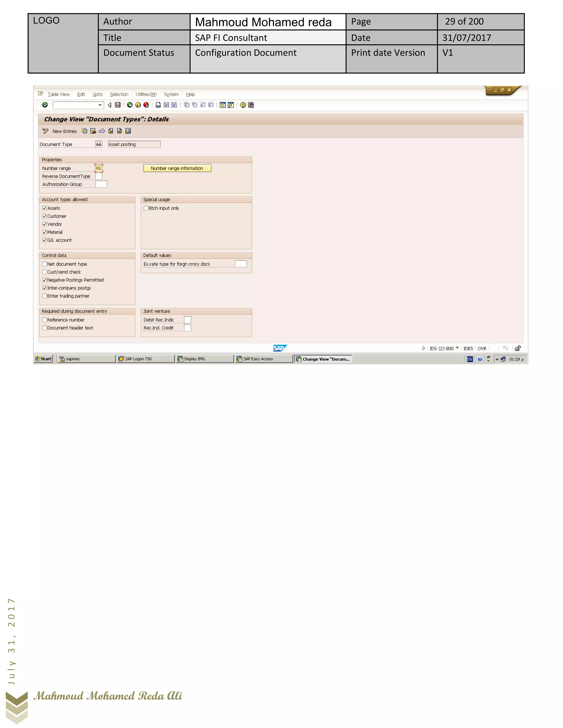Viewport: 563px width, 728px height.
Task: Uncheck the Customer account type checkbox
Action: pos(44,216)
